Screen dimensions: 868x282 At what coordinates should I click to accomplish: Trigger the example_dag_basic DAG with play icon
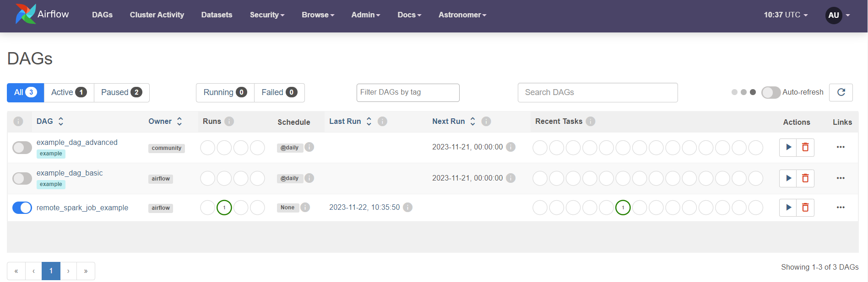(788, 178)
